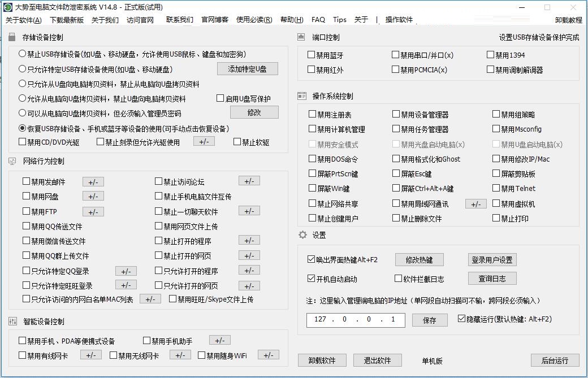
Task: Select 禁止USB存储设备 radio option
Action: point(22,54)
